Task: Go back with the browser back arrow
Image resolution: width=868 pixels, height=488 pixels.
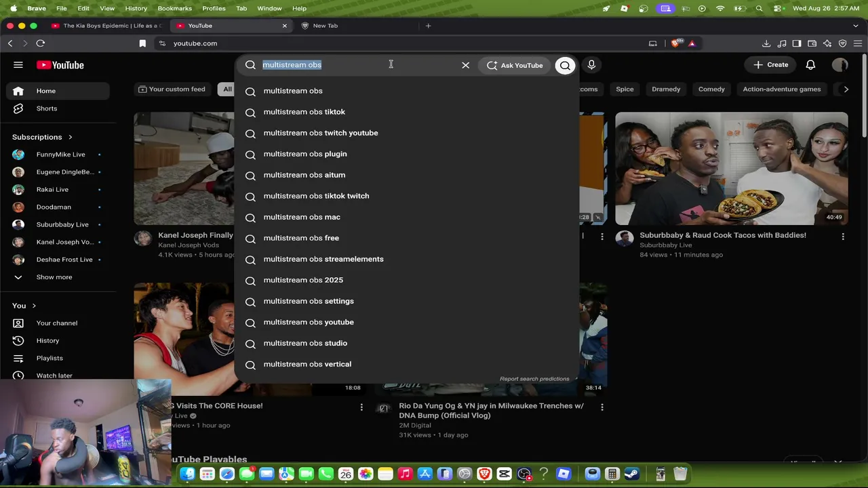Action: coord(10,43)
